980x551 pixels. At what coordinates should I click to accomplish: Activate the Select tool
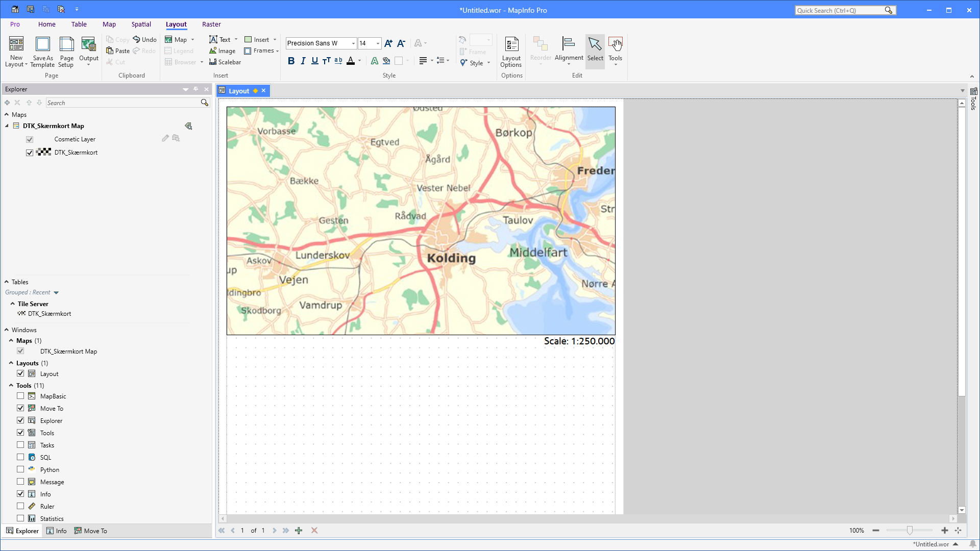coord(595,51)
